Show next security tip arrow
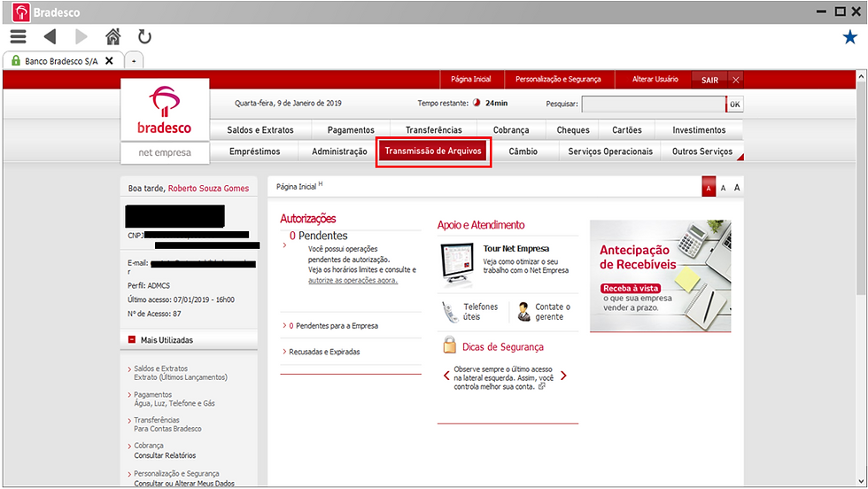The width and height of the screenshot is (868, 489). click(563, 376)
